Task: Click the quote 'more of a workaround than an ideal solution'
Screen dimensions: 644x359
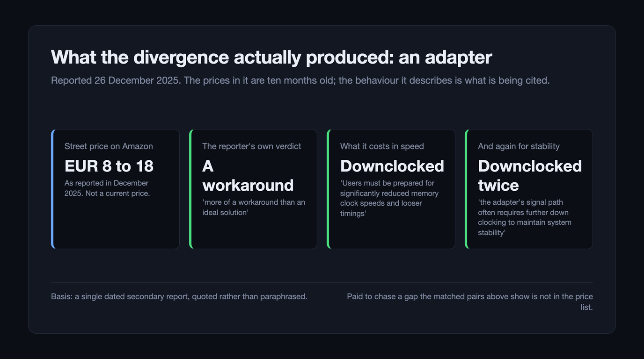Action: [x=254, y=207]
